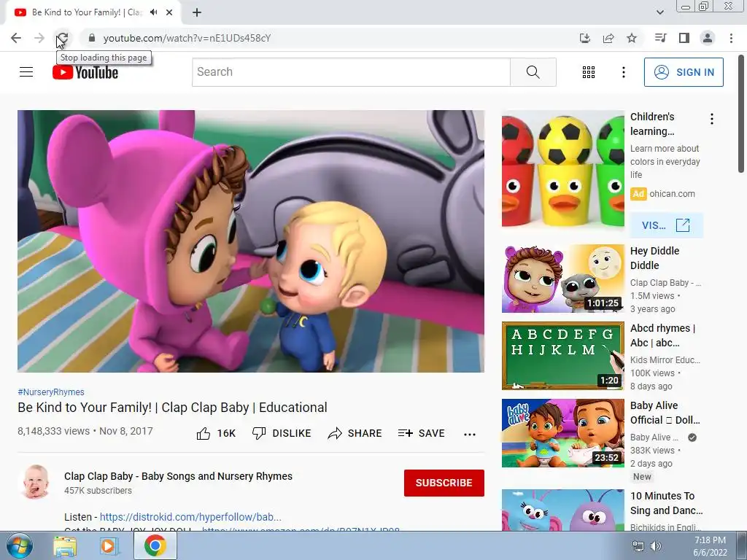Open Baby Alive Official video thumbnail

[563, 433]
